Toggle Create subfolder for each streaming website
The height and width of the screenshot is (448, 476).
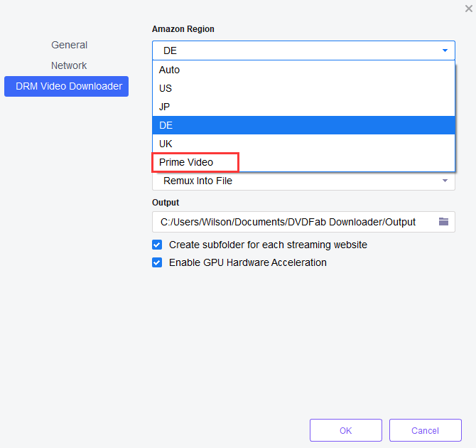point(157,245)
